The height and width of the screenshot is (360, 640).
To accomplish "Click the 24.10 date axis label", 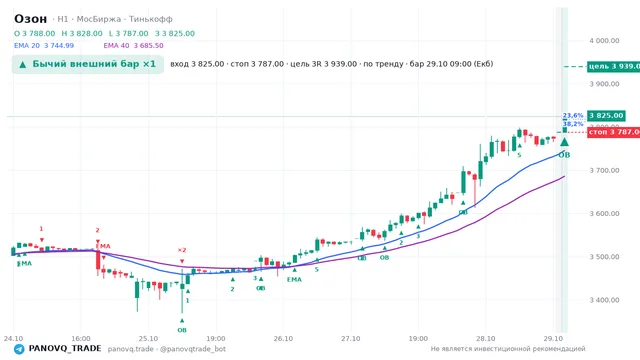I will pos(13,339).
